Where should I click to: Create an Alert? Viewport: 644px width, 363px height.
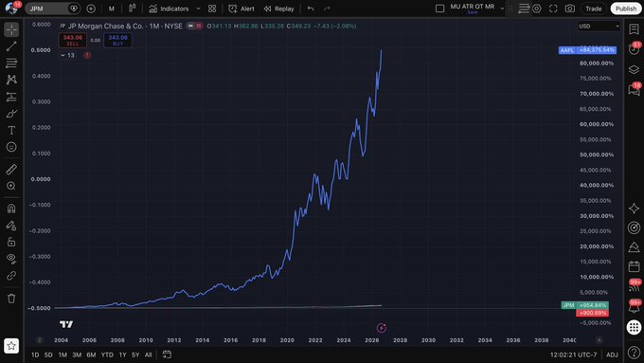241,9
